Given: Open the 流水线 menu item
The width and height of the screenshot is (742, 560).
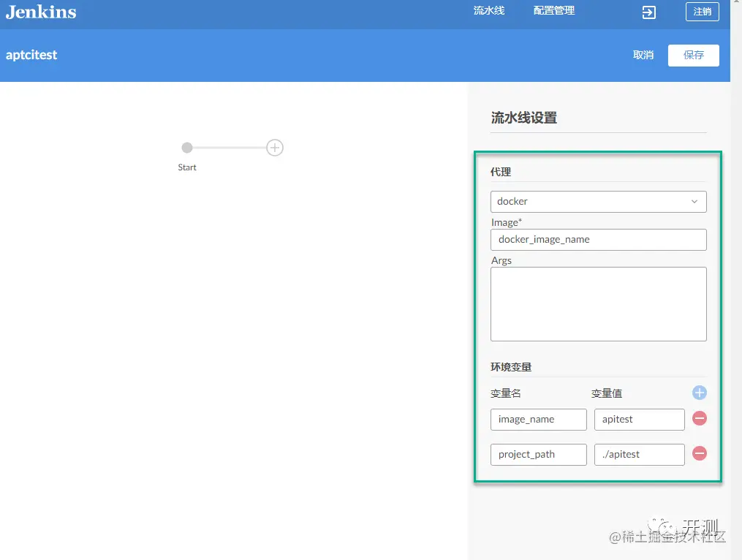Looking at the screenshot, I should 489,11.
